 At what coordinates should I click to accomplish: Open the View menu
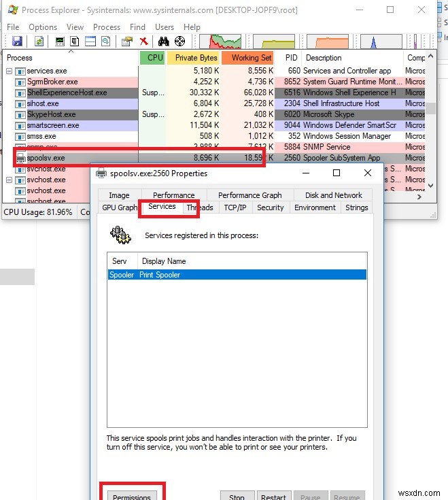[75, 27]
